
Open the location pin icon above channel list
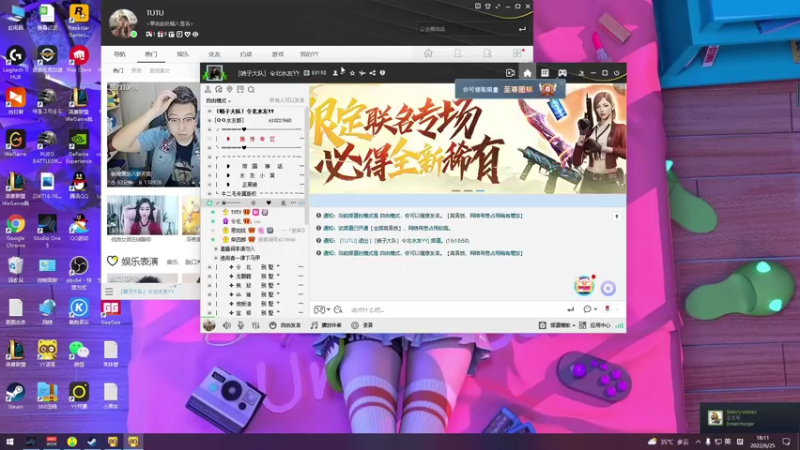(x=230, y=90)
